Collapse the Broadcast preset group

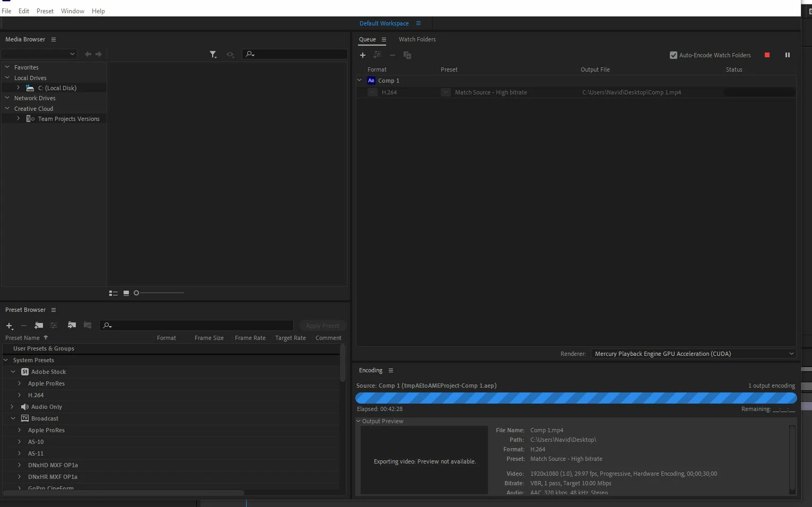click(x=13, y=418)
